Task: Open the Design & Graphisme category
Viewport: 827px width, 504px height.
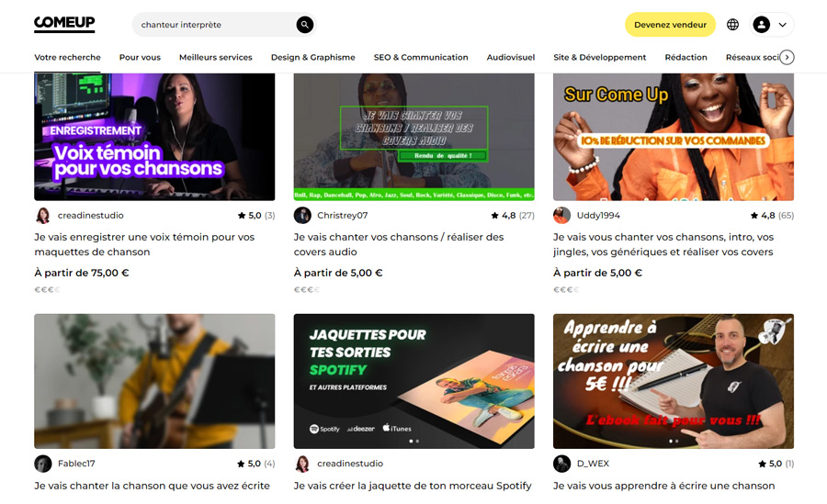Action: coord(312,57)
